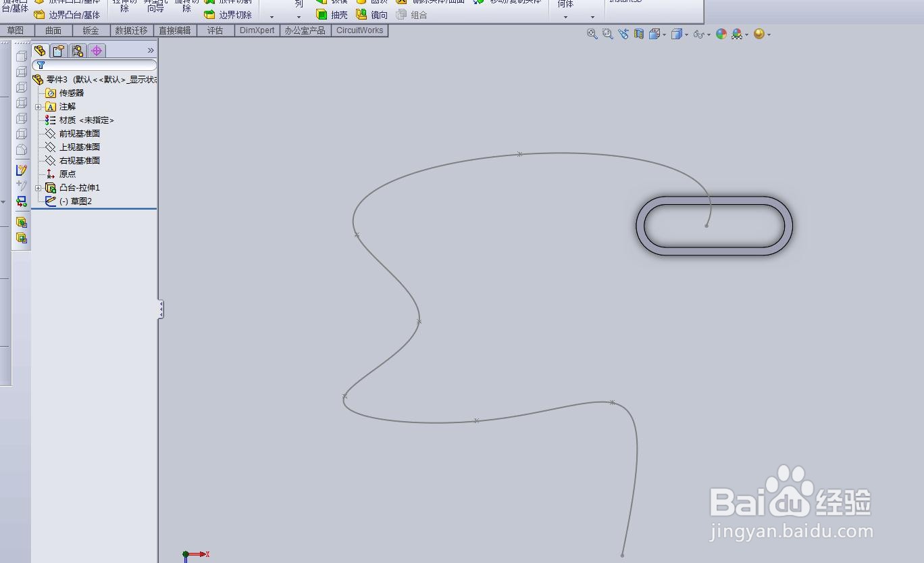Select 零件3 root tree item
This screenshot has width=924, height=563.
click(x=95, y=79)
